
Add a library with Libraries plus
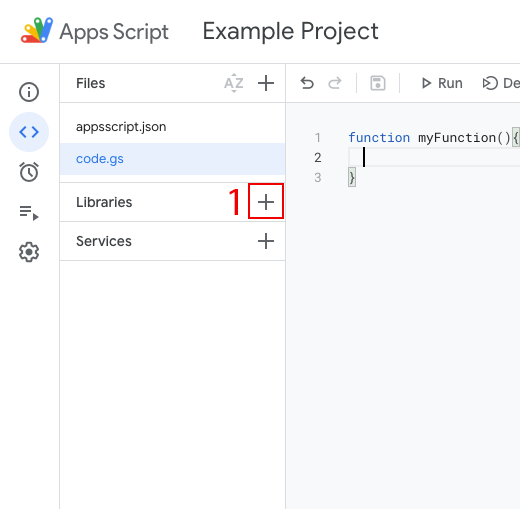(x=266, y=202)
